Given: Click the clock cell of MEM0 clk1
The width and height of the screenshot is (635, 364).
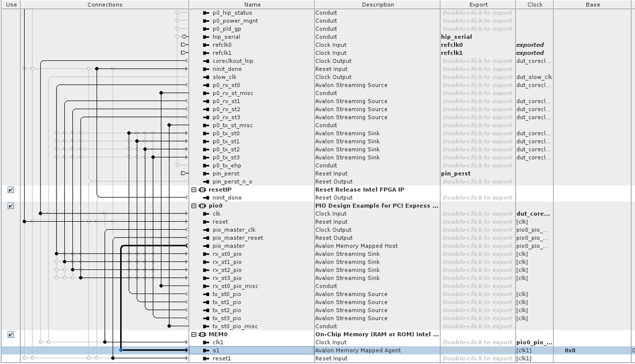Looking at the screenshot, I should [534, 342].
